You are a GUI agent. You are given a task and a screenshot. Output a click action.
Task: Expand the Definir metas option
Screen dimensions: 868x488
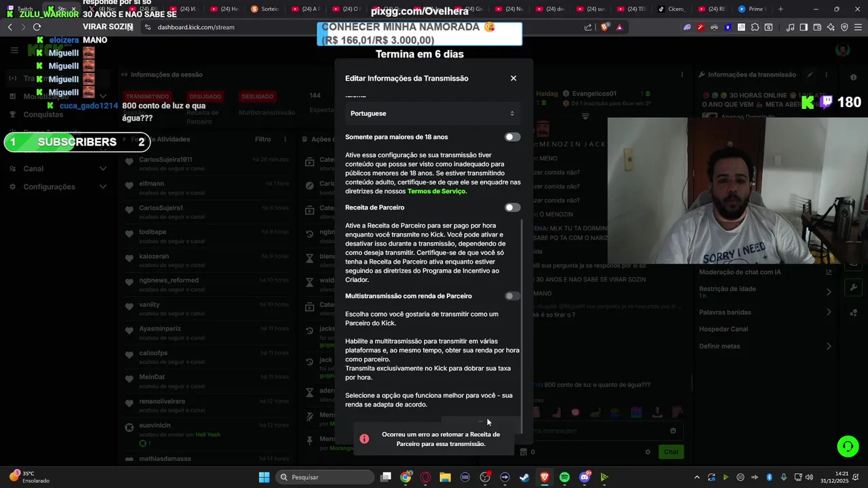pos(765,346)
